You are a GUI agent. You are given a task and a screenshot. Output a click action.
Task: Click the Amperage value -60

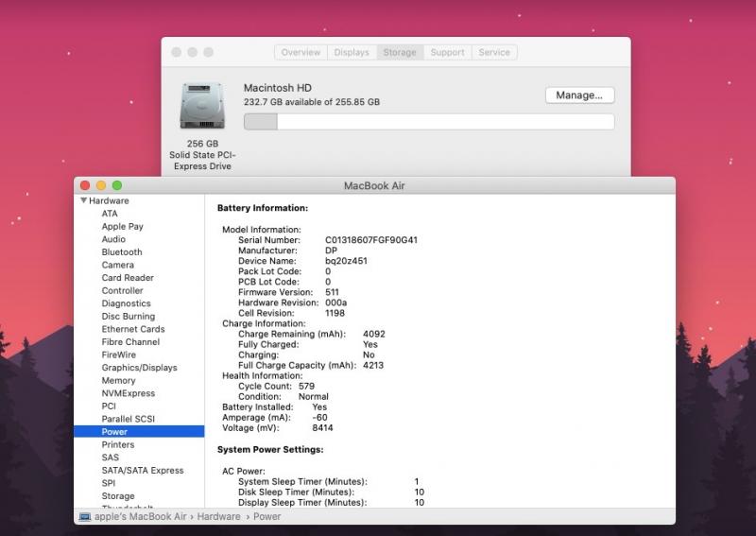coord(319,418)
